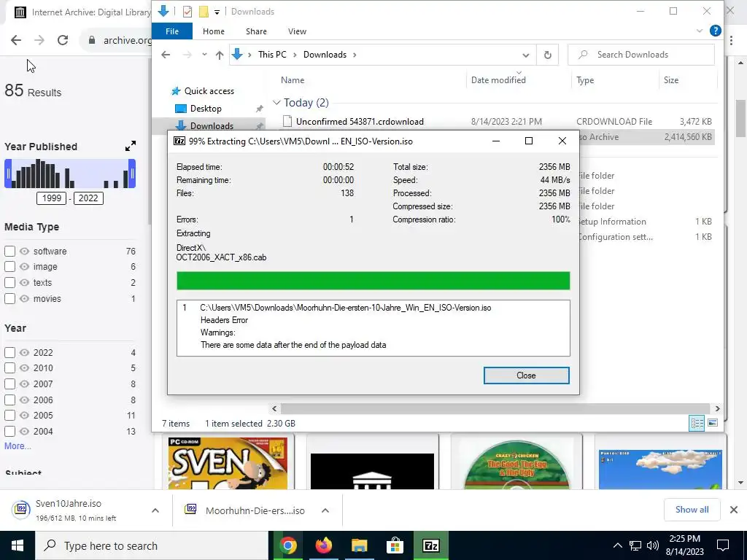
Task: Click the right handle of the year range slider
Action: 132,174
